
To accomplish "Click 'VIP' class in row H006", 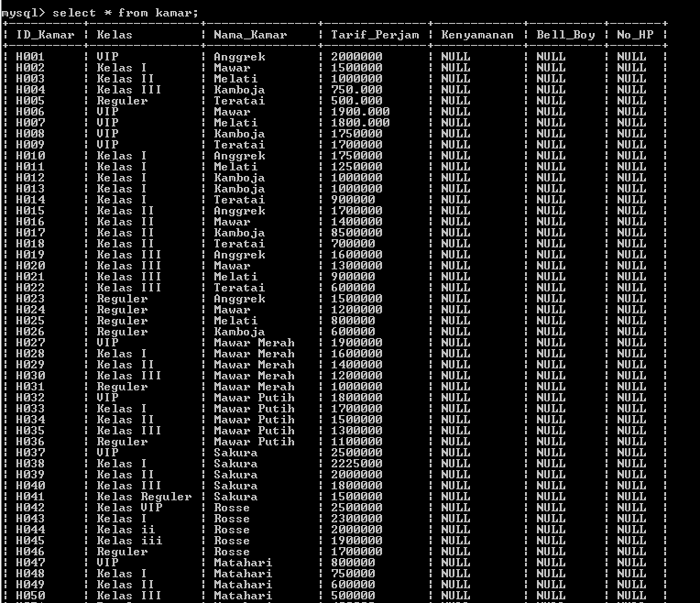I will tap(107, 112).
